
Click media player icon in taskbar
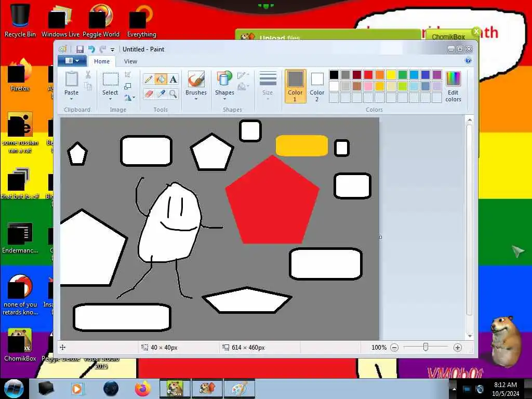[77, 389]
